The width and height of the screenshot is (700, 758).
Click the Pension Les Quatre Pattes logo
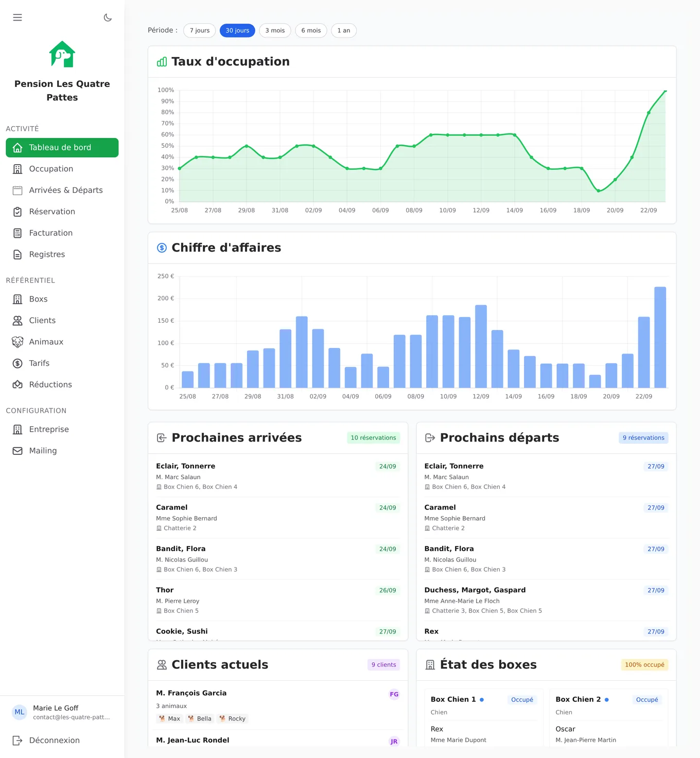pos(62,54)
